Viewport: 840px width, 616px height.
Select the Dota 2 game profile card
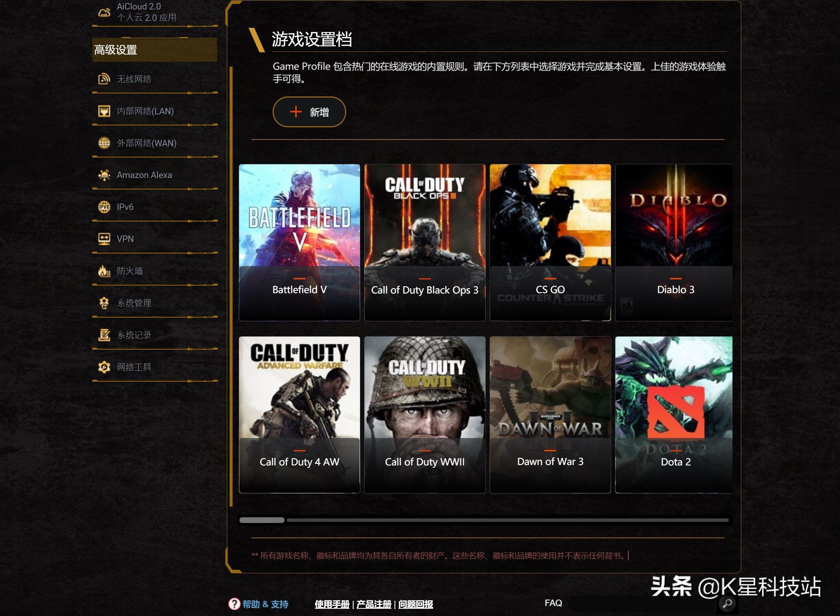674,415
